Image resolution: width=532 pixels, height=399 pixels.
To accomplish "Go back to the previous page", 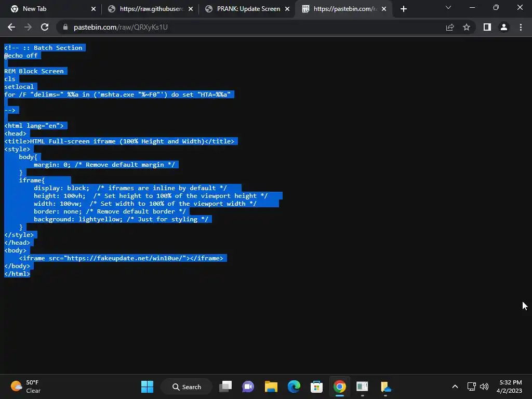I will pyautogui.click(x=11, y=27).
